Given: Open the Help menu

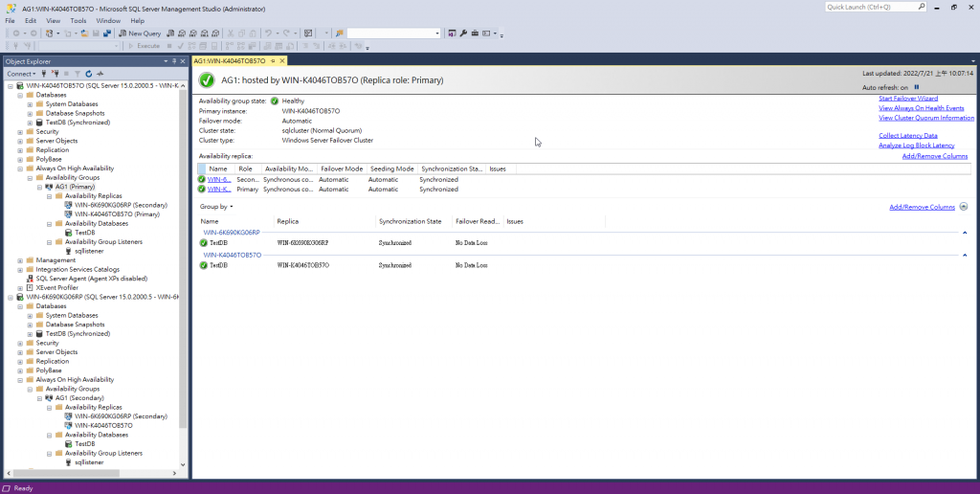Looking at the screenshot, I should 138,21.
